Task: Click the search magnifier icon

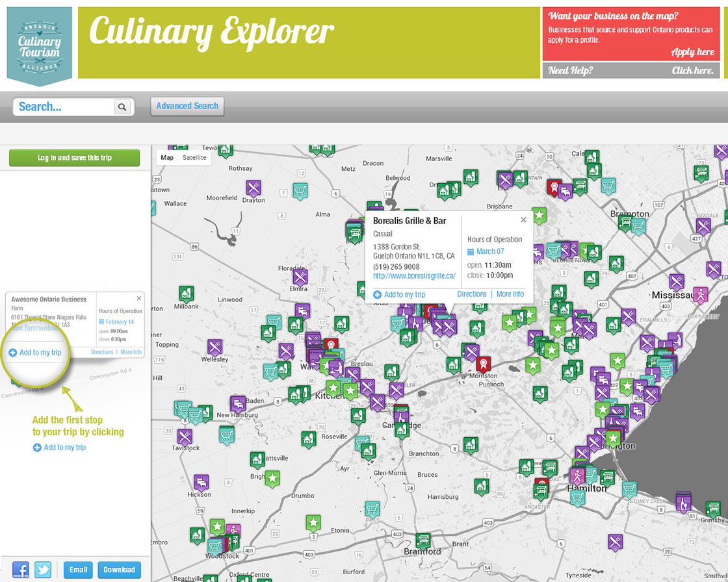Action: [x=122, y=107]
